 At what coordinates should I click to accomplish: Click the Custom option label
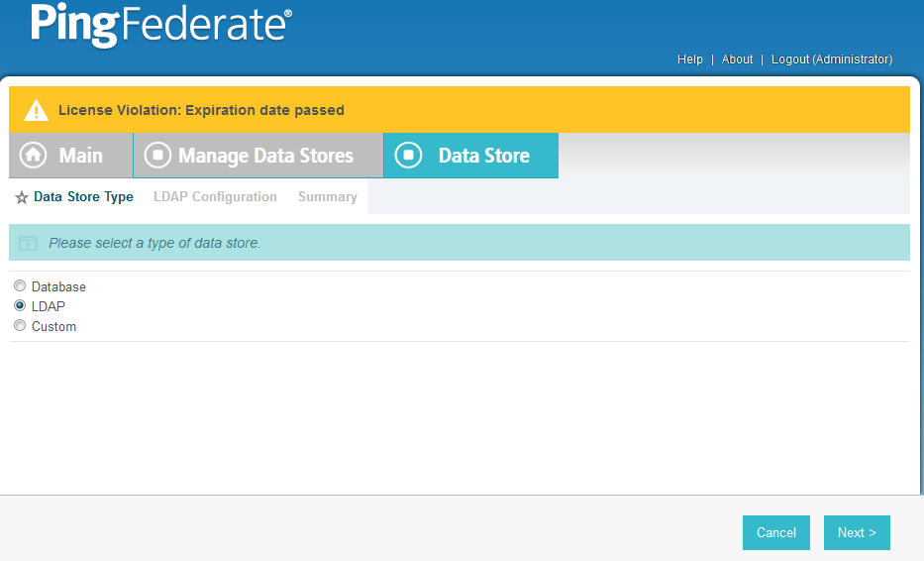53,327
